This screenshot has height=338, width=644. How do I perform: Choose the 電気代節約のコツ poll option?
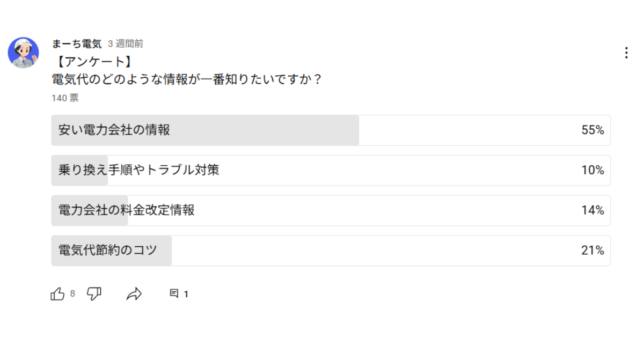(x=331, y=251)
